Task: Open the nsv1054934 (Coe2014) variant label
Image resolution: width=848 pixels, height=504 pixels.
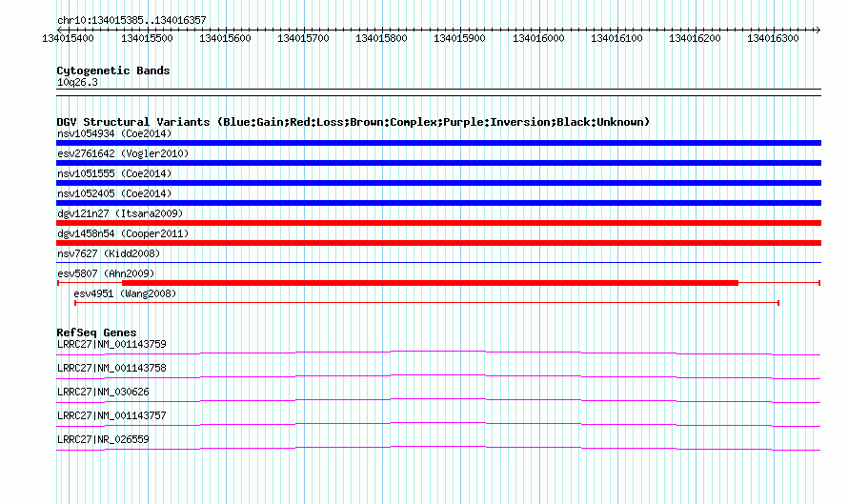Action: click(114, 133)
